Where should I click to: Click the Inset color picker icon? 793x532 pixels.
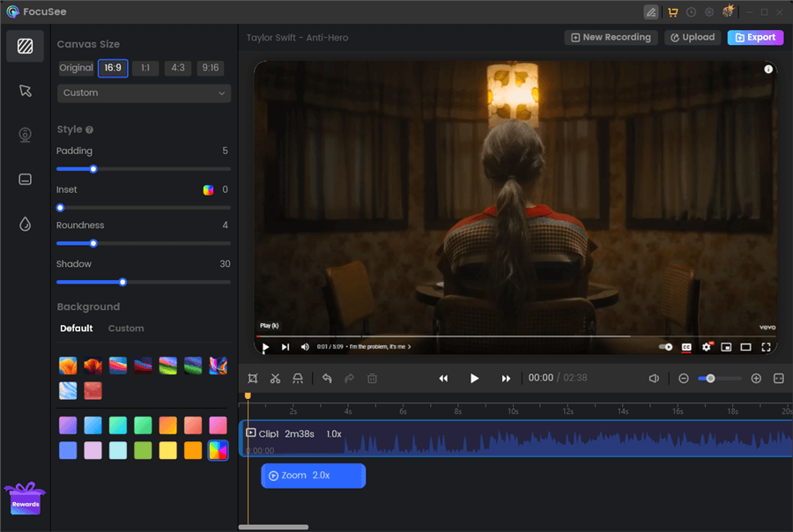[208, 190]
